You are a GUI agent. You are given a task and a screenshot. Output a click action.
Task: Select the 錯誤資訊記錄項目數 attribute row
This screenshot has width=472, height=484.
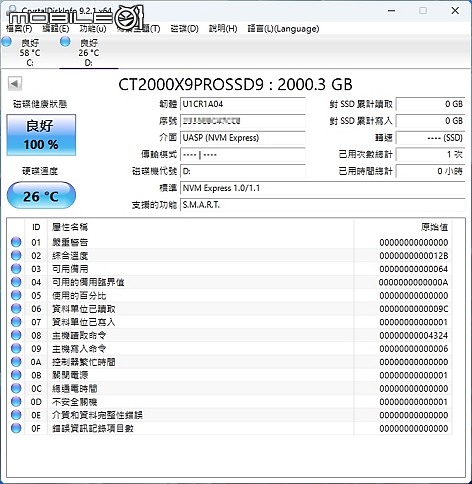click(230, 429)
